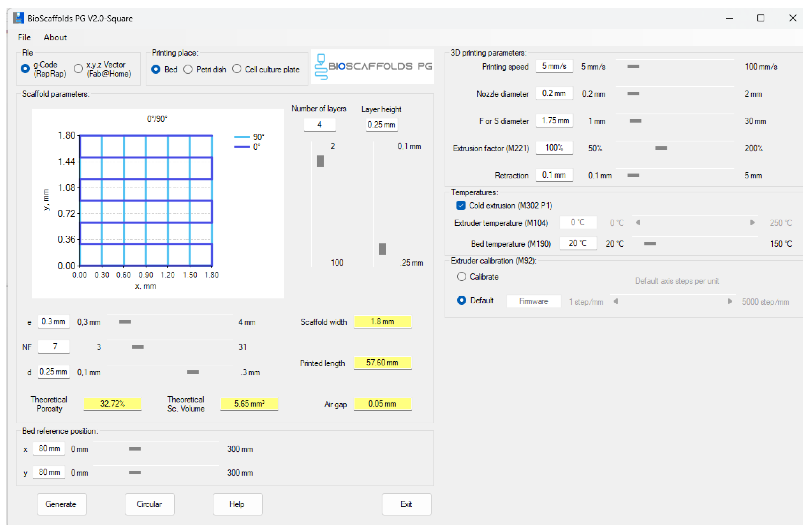This screenshot has width=809, height=532.
Task: Click the BioScaffolds PG logo image
Action: pos(373,67)
